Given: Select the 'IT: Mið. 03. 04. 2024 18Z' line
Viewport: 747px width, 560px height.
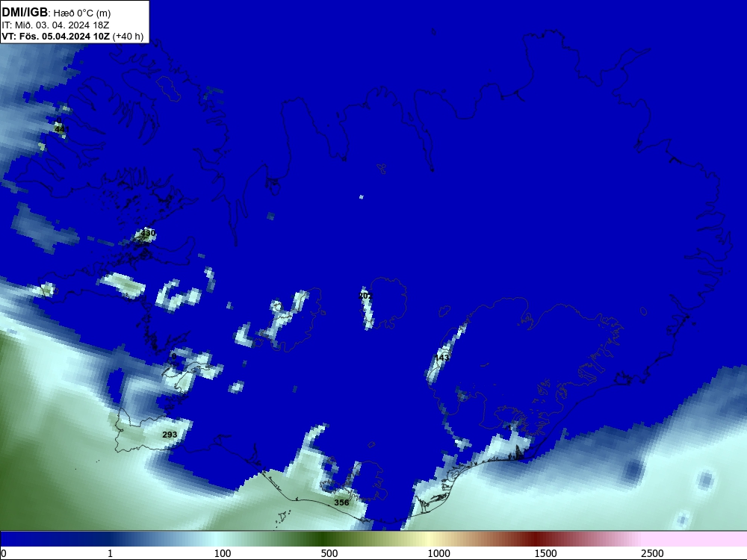Looking at the screenshot, I should [55, 25].
